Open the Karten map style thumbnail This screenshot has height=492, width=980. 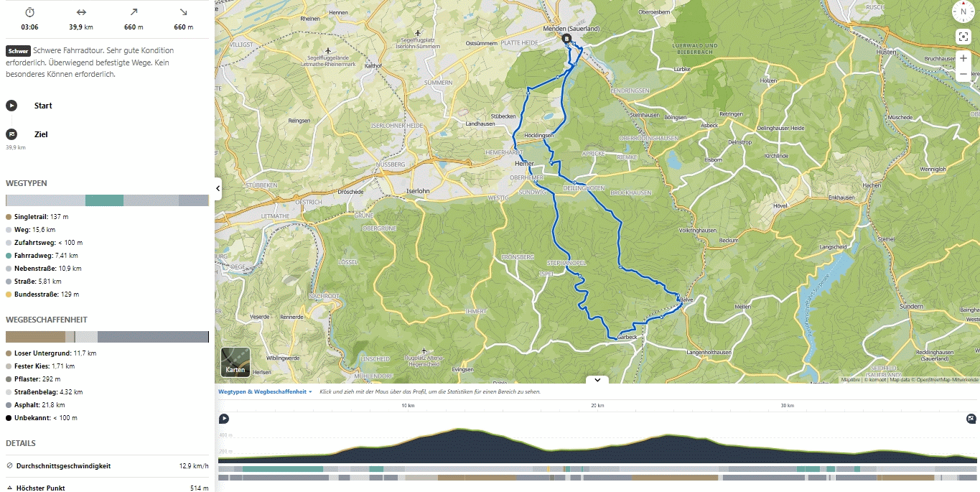pyautogui.click(x=235, y=363)
